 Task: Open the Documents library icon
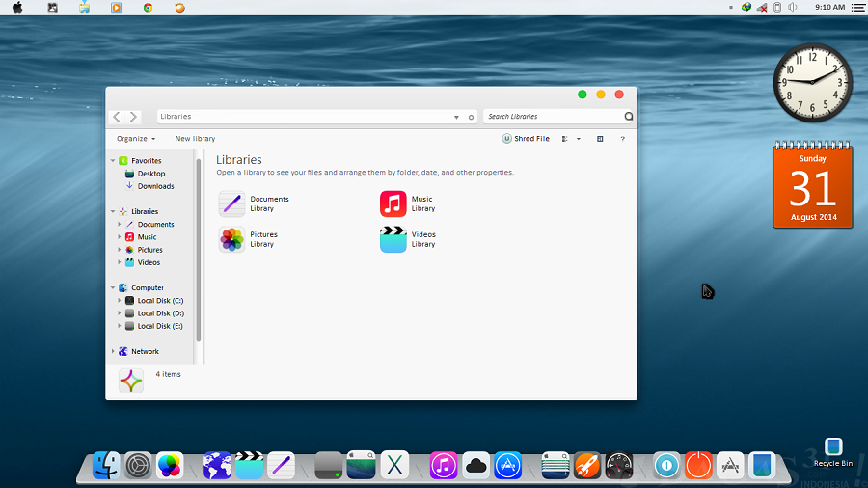[x=231, y=203]
